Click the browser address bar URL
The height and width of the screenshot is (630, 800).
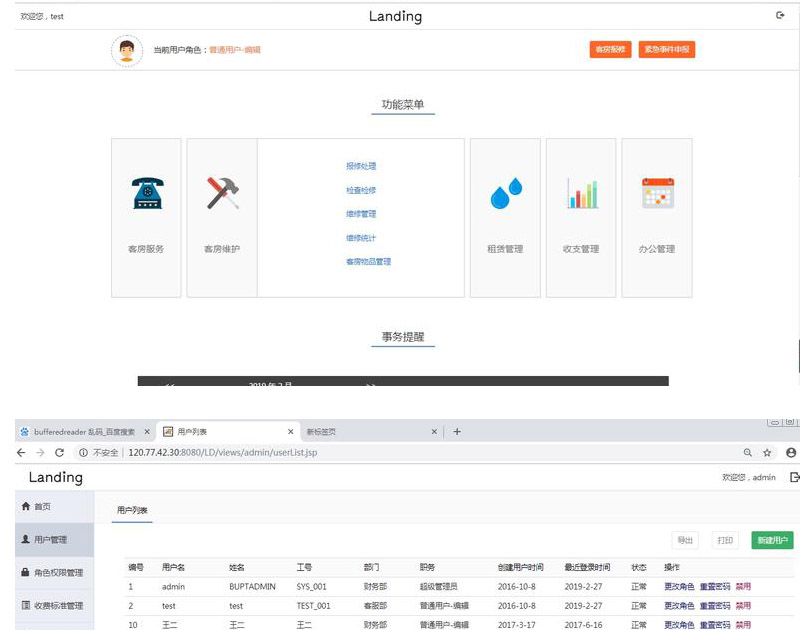click(222, 452)
